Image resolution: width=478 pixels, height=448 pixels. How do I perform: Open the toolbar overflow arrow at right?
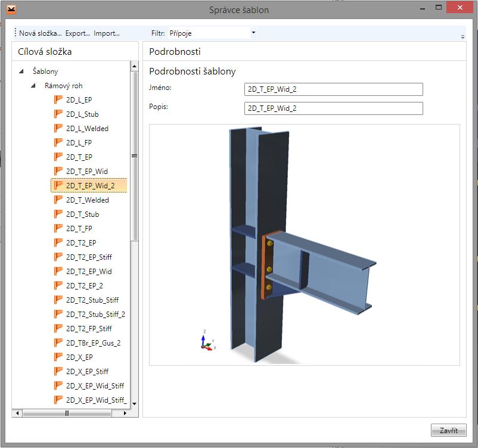463,36
